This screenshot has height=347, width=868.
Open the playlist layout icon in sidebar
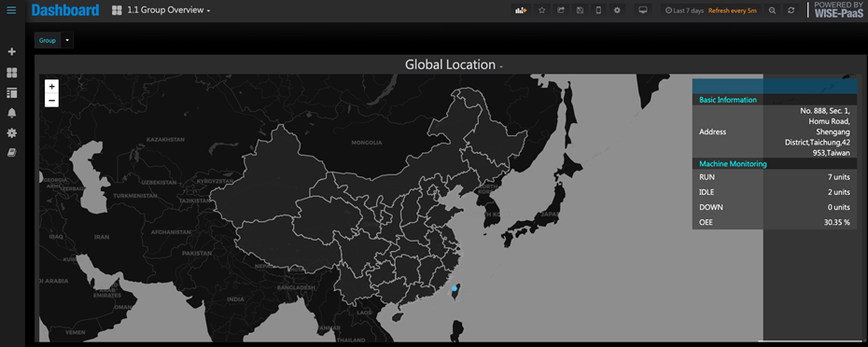point(11,92)
